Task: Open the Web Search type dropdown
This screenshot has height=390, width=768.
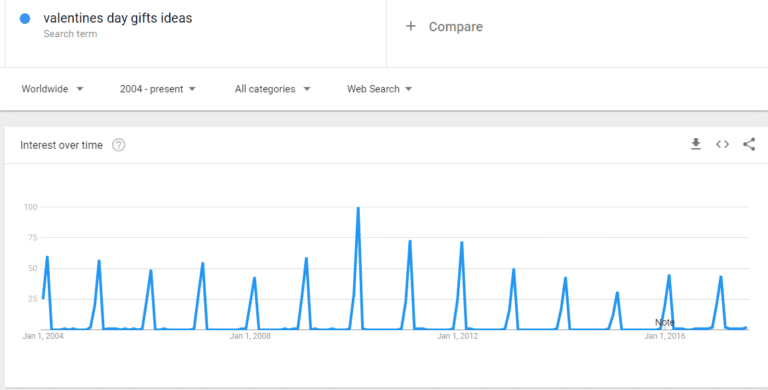Action: (380, 89)
